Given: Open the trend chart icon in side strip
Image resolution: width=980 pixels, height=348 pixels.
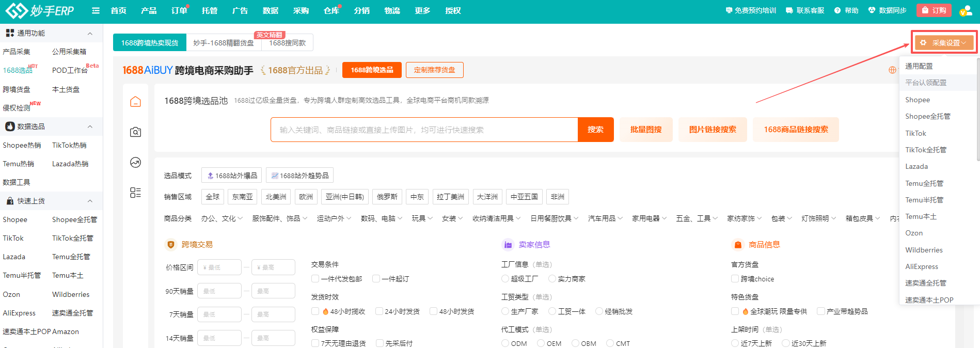Looking at the screenshot, I should point(135,163).
